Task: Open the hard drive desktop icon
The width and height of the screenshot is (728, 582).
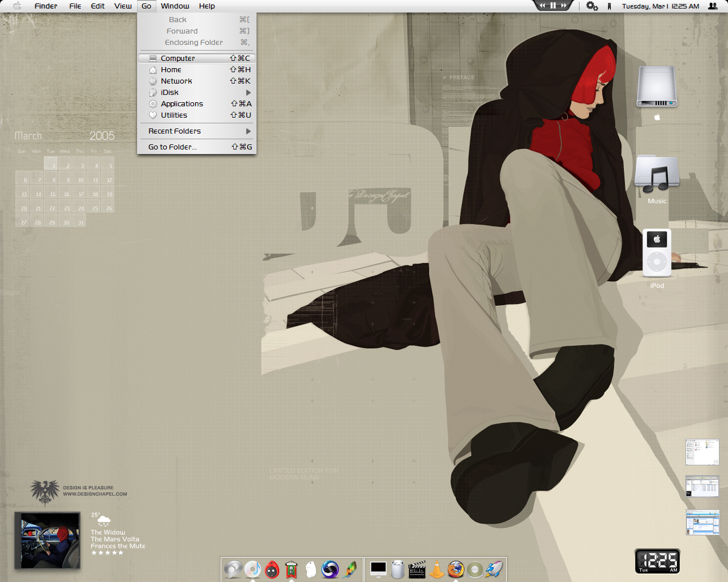Action: point(657,86)
